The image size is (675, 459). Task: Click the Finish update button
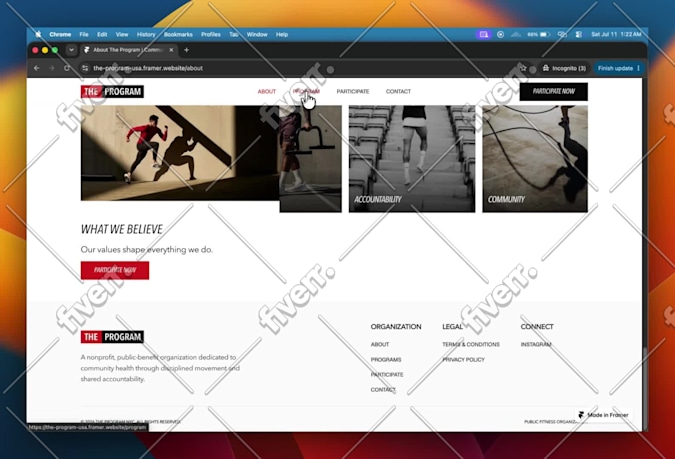(615, 68)
